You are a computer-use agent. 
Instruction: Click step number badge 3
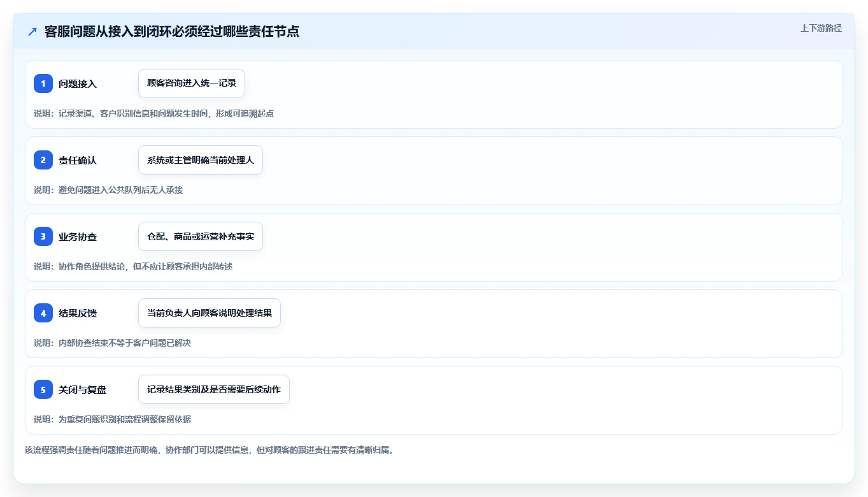click(x=43, y=236)
